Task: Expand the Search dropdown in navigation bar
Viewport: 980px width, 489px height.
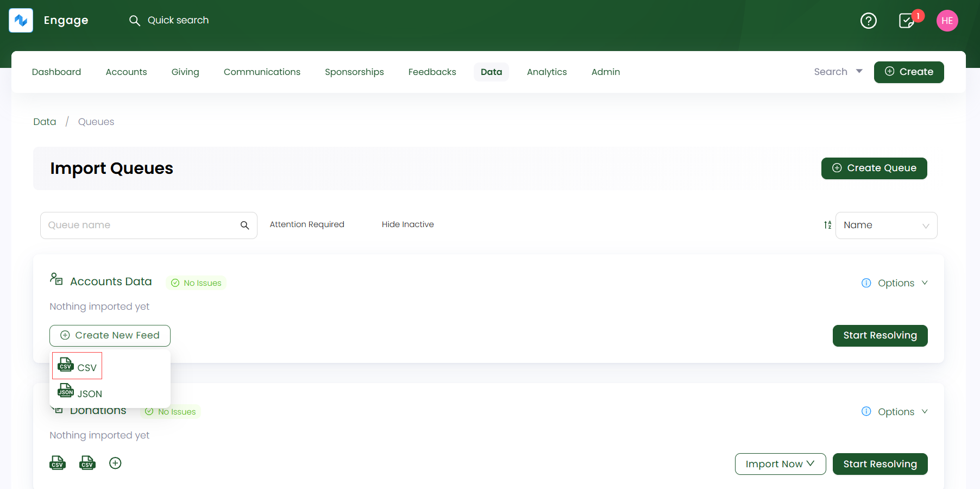Action: tap(838, 72)
